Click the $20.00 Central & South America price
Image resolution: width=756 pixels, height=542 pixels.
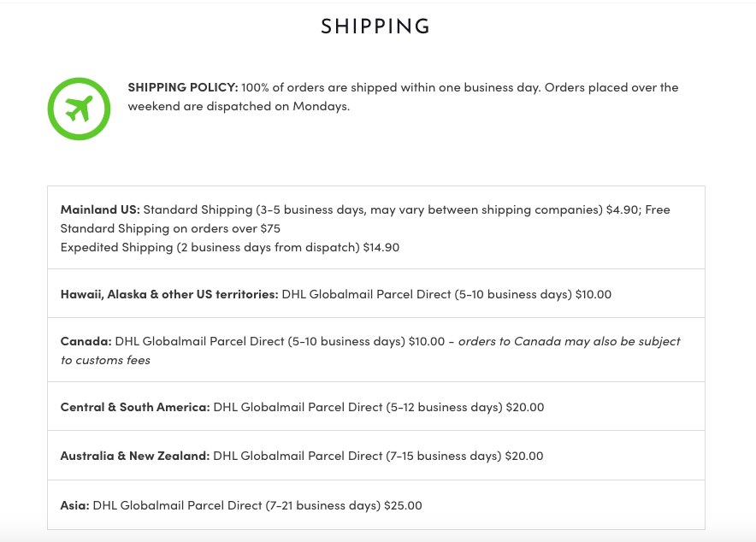pos(525,407)
